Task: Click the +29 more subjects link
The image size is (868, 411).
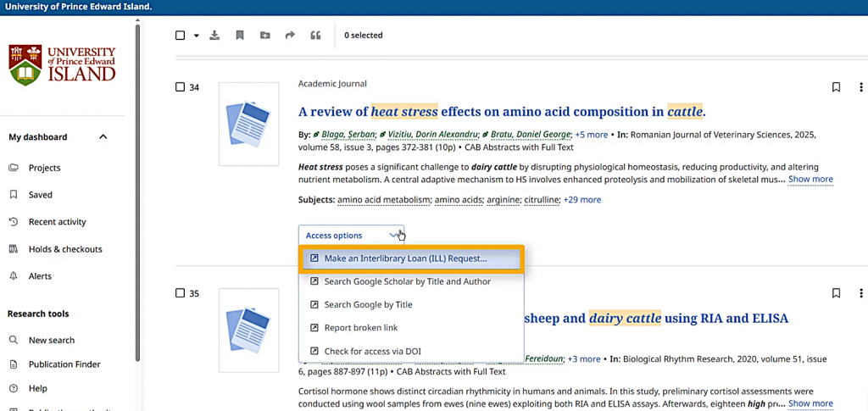Action: (582, 200)
